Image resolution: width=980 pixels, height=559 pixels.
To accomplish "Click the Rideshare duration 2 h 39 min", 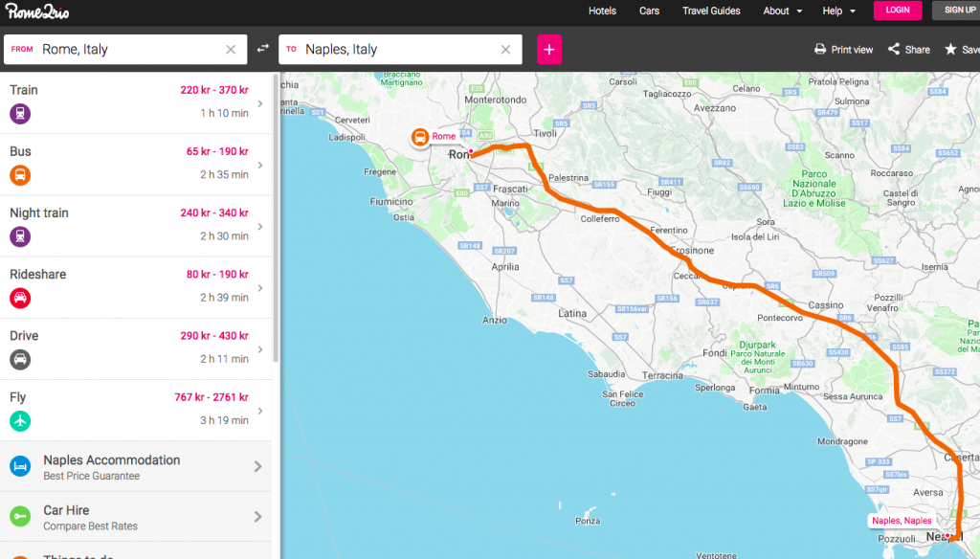I will tap(224, 298).
